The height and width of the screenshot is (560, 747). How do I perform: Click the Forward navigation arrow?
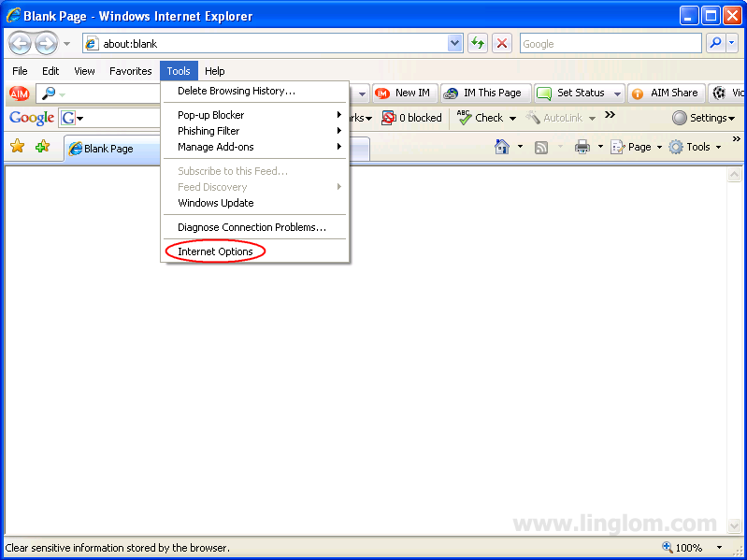point(46,44)
